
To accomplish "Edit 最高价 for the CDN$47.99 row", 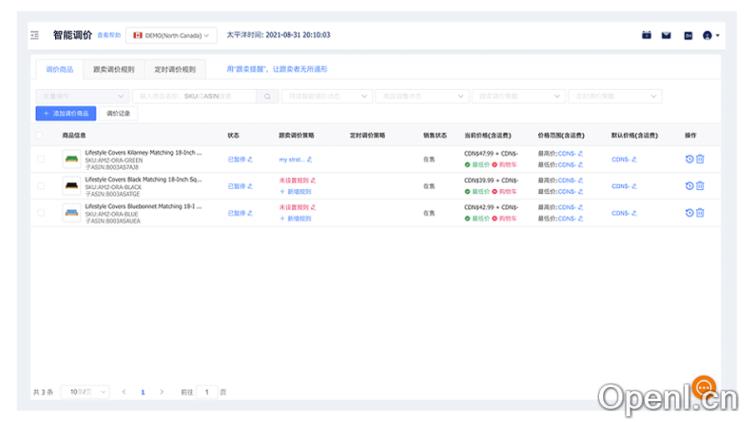I will pos(580,154).
